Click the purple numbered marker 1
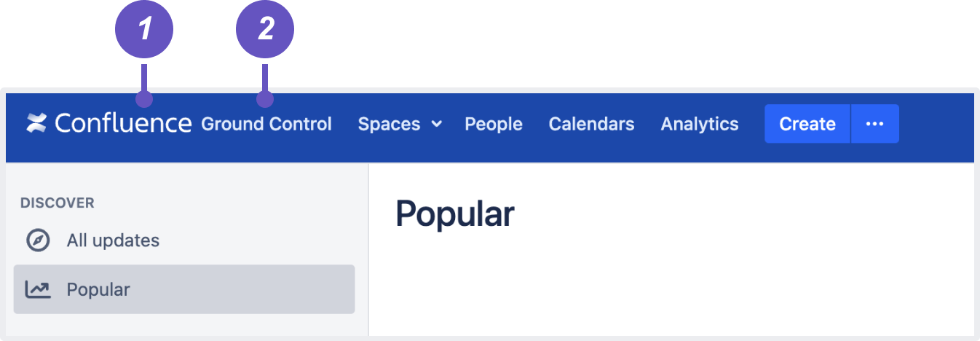This screenshot has height=341, width=980. (x=144, y=30)
